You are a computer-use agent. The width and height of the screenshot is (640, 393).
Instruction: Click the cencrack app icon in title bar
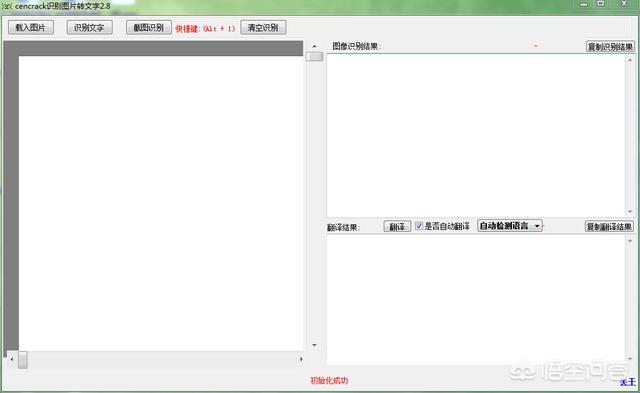pos(7,7)
